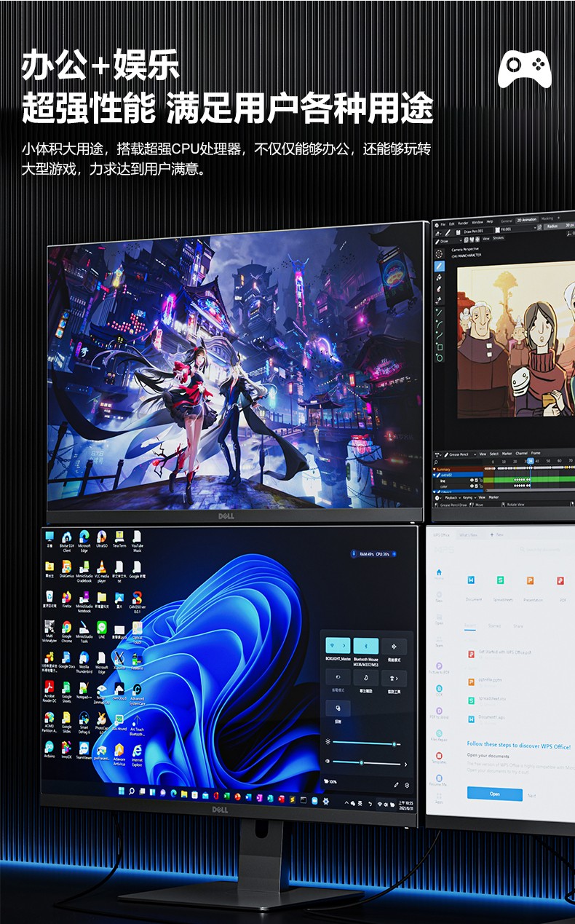Select the Arc tool in Blender toolbar
The height and width of the screenshot is (924, 575).
click(x=440, y=324)
